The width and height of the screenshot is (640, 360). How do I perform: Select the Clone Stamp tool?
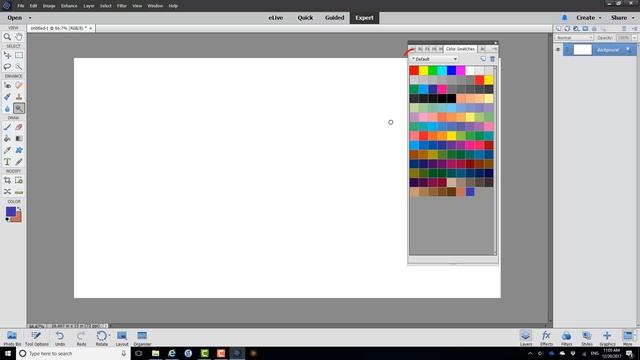click(x=19, y=97)
